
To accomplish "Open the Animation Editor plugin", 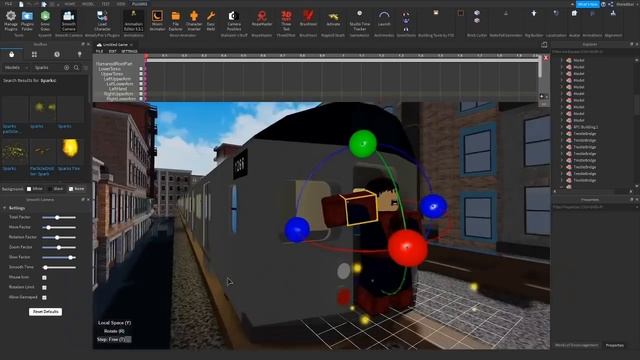I will 133,20.
